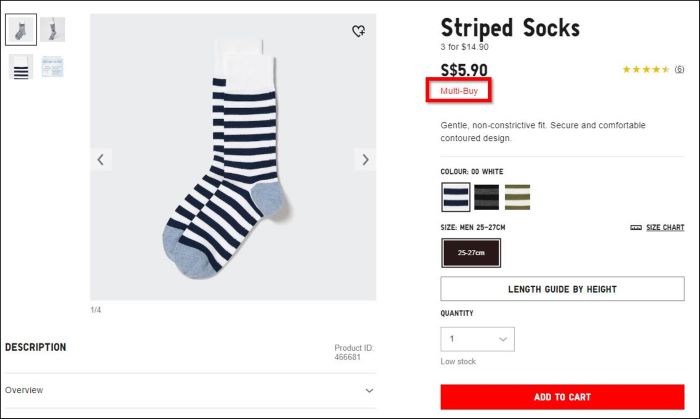The image size is (700, 419).
Task: Click the ruler icon beside Size Chart
Action: click(x=636, y=228)
